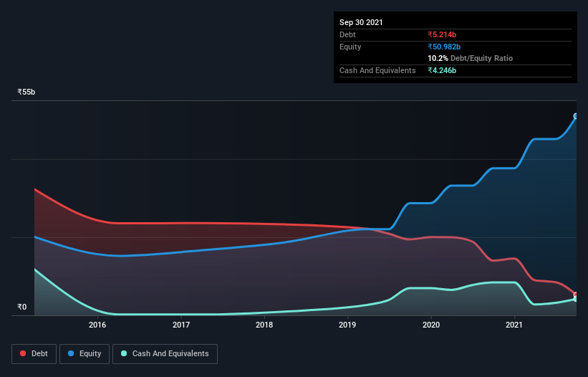Toggle the Cash And Equivalents legend button
This screenshot has height=377, width=588.
pos(165,354)
